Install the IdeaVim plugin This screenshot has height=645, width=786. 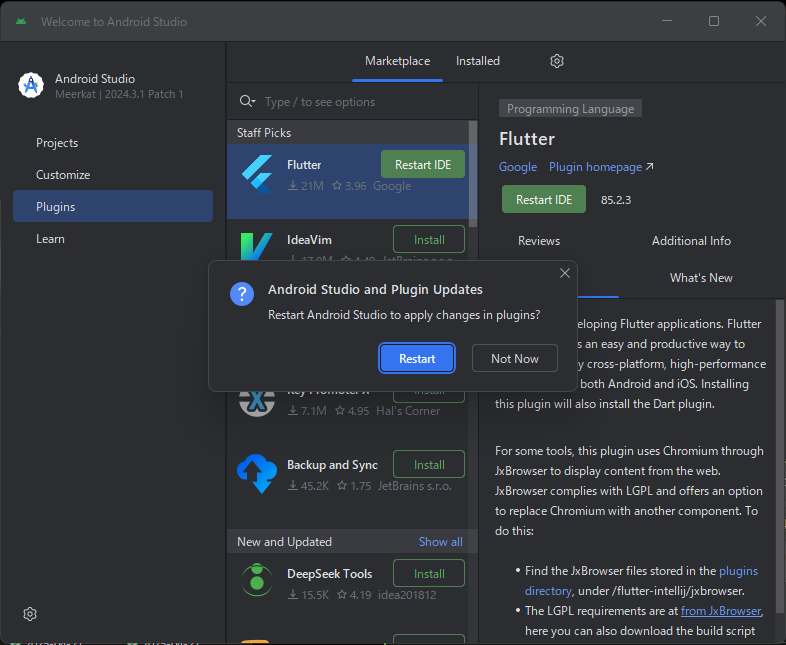(429, 240)
